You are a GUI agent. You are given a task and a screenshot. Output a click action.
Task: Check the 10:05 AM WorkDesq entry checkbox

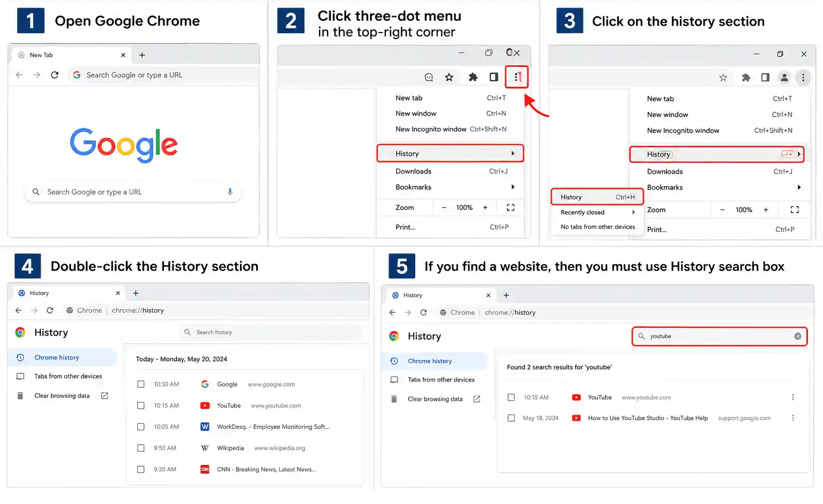pos(141,427)
